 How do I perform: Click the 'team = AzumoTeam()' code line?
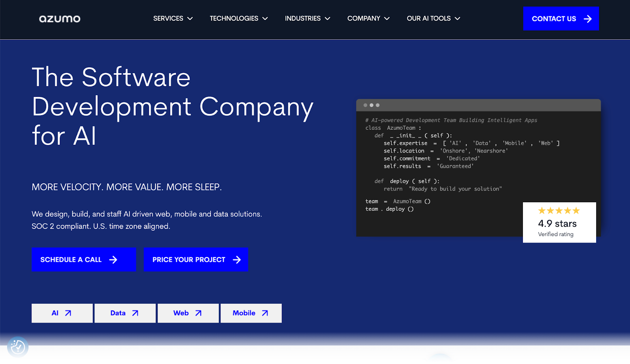click(x=398, y=201)
